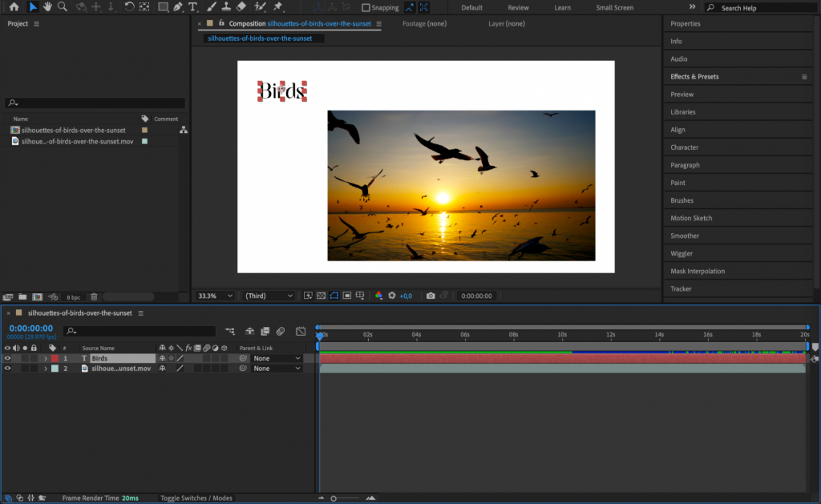This screenshot has width=821, height=504.
Task: Click the red label swatch on the Birds layer
Action: click(x=53, y=358)
